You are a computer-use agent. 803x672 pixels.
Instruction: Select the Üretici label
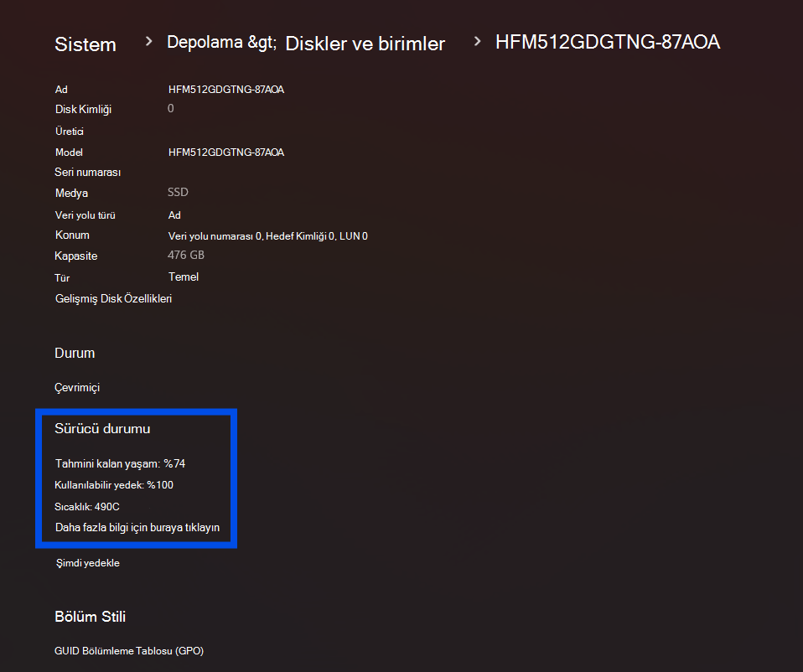point(69,132)
